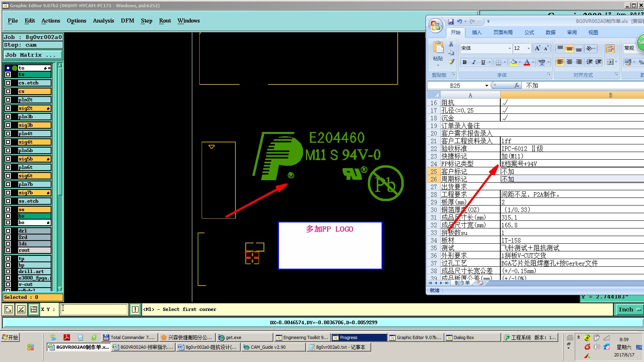Screen dimensions: 644x362
Task: Toggle display checkbox for layer ss.etch
Action: (8, 201)
